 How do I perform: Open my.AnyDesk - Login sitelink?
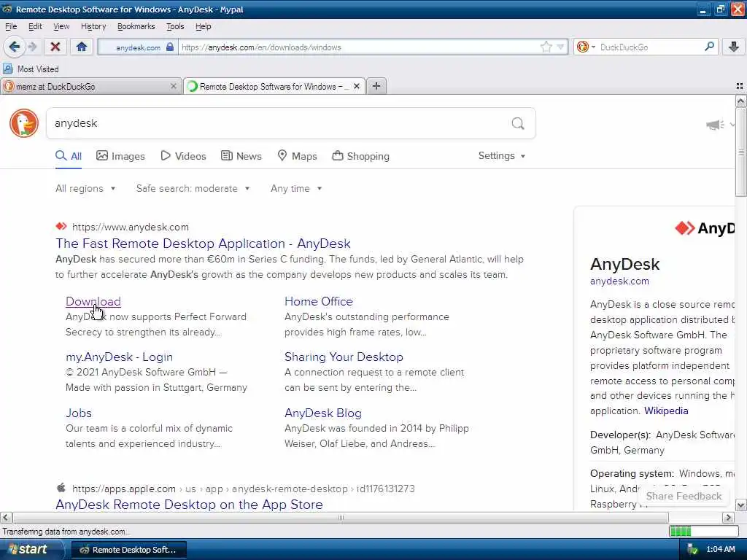(x=119, y=357)
